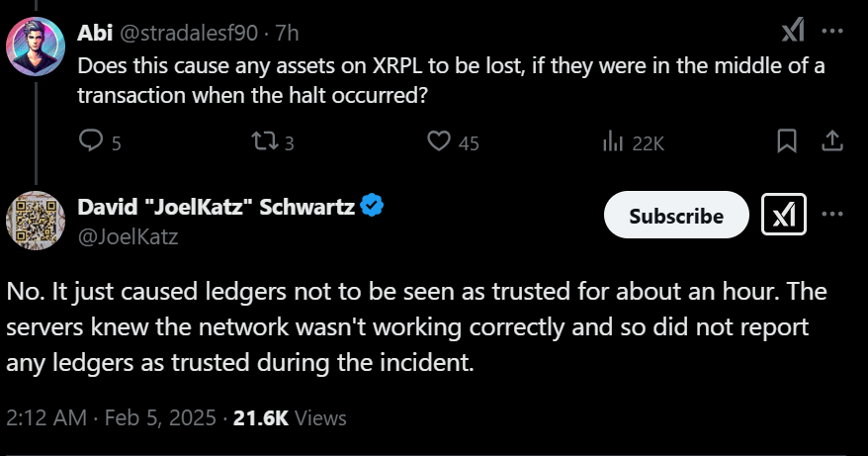Click the display name Abi
The width and height of the screenshot is (868, 456).
coord(95,33)
